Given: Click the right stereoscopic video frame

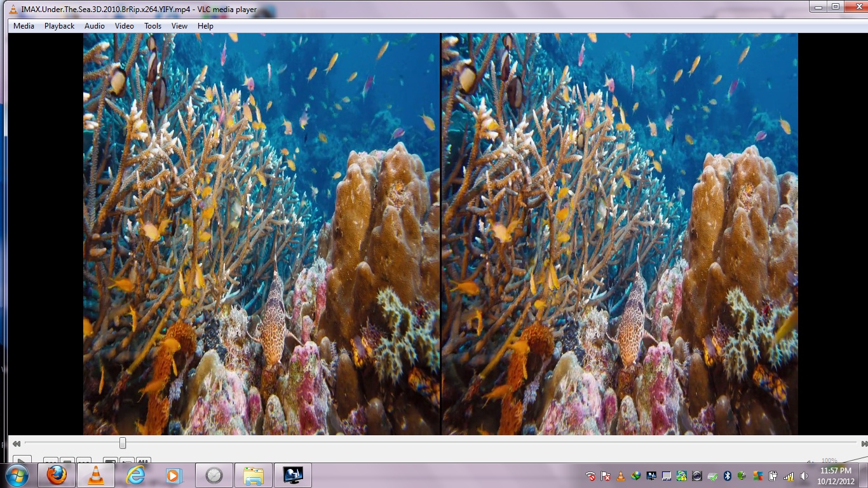Looking at the screenshot, I should (x=620, y=234).
